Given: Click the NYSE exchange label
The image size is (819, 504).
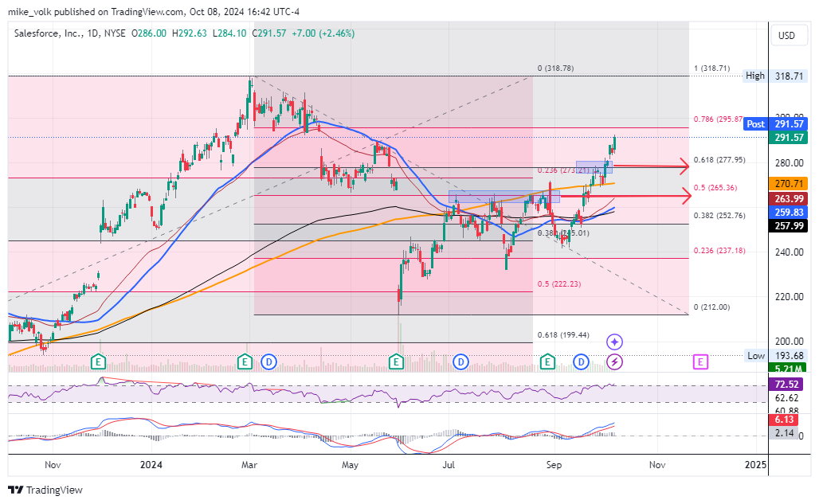Looking at the screenshot, I should click(115, 33).
